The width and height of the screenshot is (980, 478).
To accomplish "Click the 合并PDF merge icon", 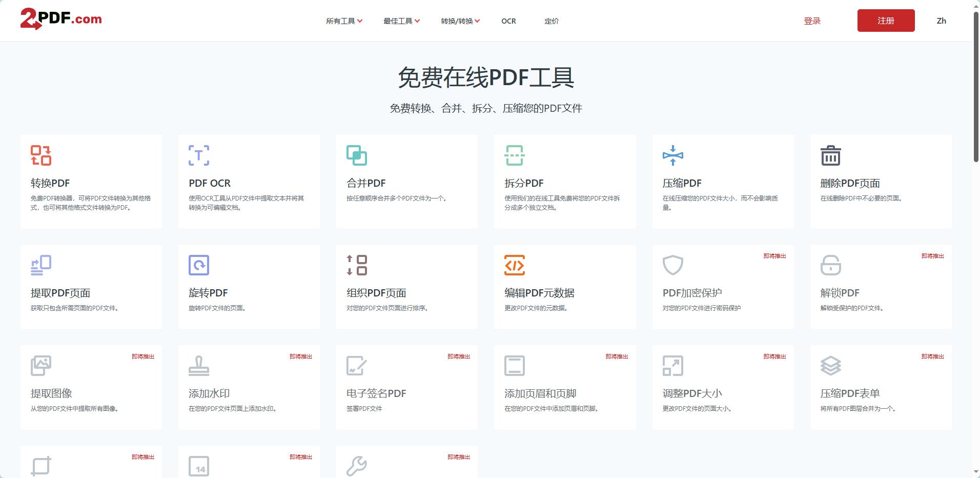I will pos(357,155).
